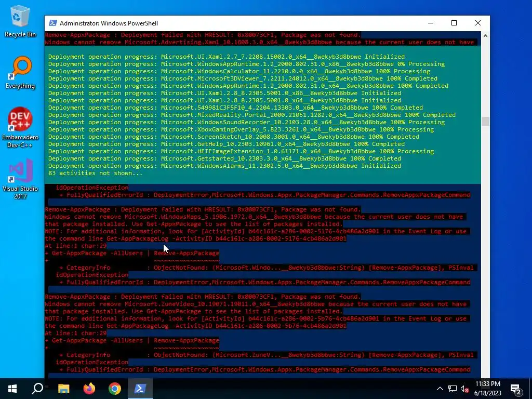The width and height of the screenshot is (532, 399).
Task: Open the Windows Start menu
Action: point(12,389)
